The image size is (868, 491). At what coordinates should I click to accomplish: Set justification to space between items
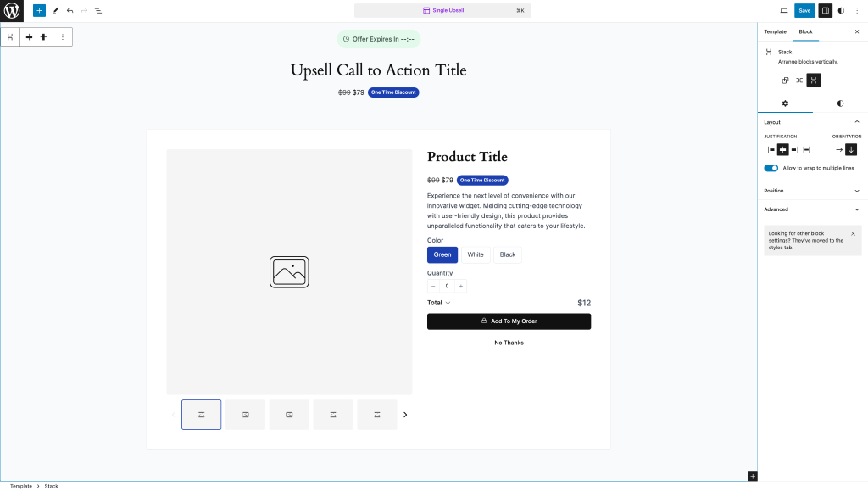807,149
